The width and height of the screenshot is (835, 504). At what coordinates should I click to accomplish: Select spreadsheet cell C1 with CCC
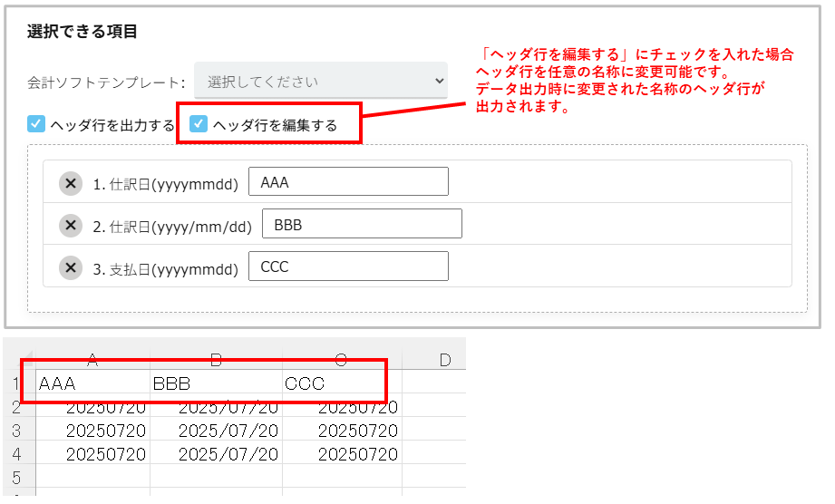coord(342,383)
